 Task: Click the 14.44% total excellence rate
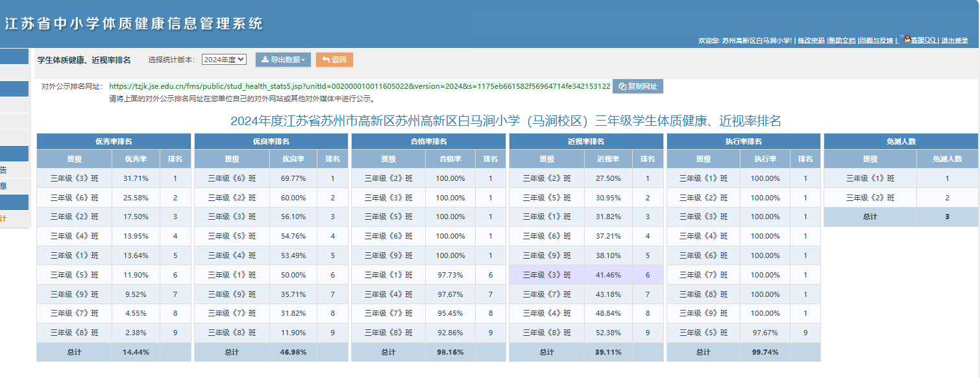pyautogui.click(x=136, y=352)
